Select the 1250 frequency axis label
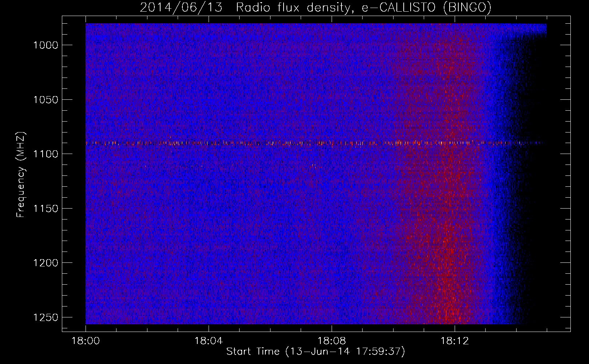 (x=46, y=317)
